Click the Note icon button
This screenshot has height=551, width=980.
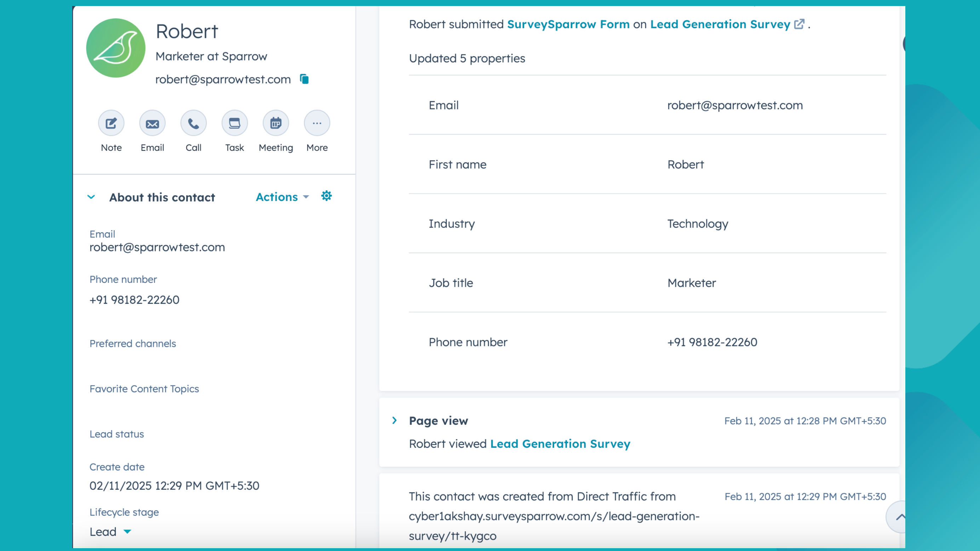pyautogui.click(x=111, y=123)
